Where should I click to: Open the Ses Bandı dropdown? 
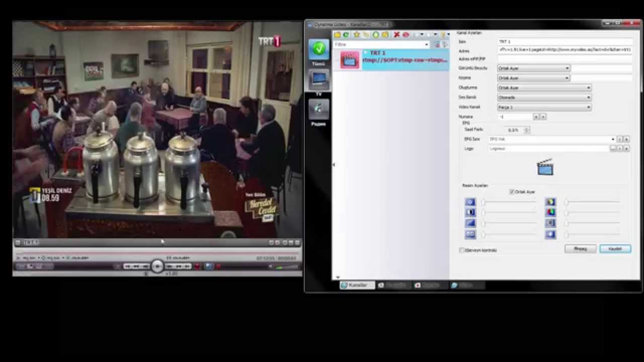pyautogui.click(x=544, y=97)
